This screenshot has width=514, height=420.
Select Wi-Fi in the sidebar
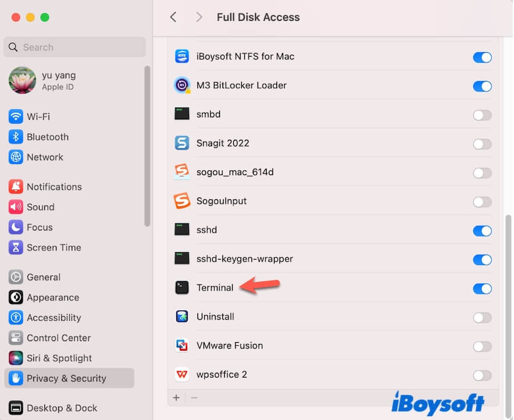(x=38, y=117)
